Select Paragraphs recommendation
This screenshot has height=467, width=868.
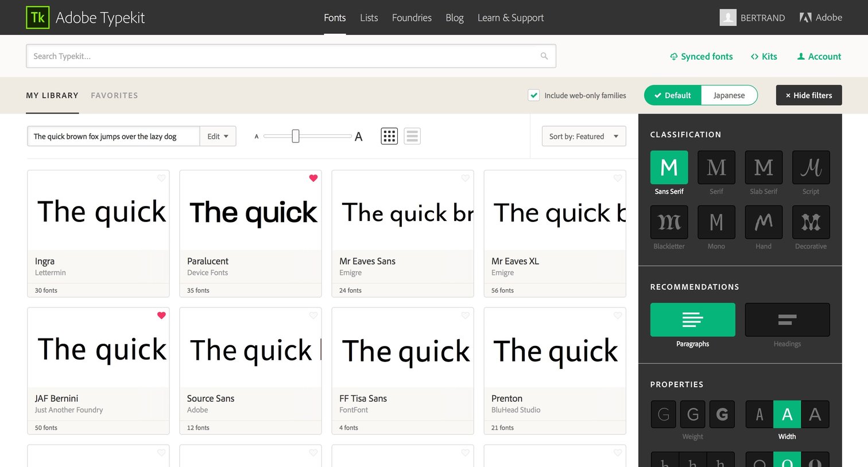(693, 320)
